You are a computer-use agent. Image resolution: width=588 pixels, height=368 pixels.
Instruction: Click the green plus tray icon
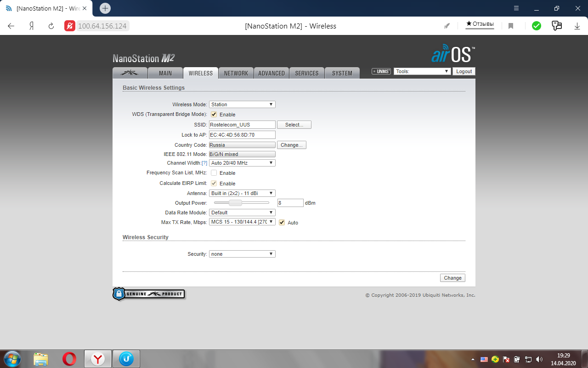(x=495, y=359)
